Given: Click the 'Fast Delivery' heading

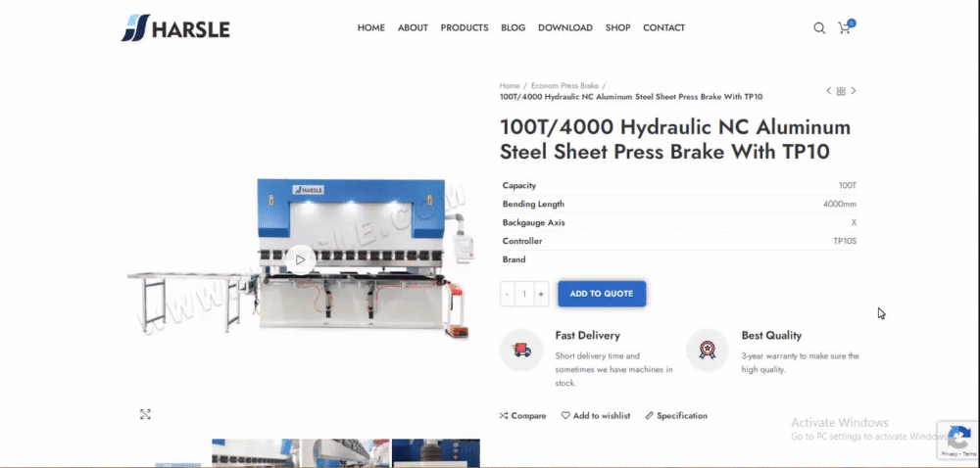Looking at the screenshot, I should (587, 336).
